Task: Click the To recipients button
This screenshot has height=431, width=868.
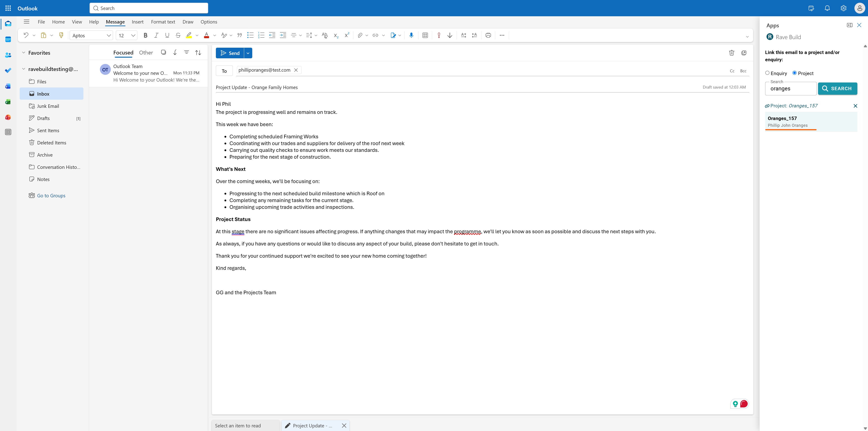Action: [x=224, y=71]
